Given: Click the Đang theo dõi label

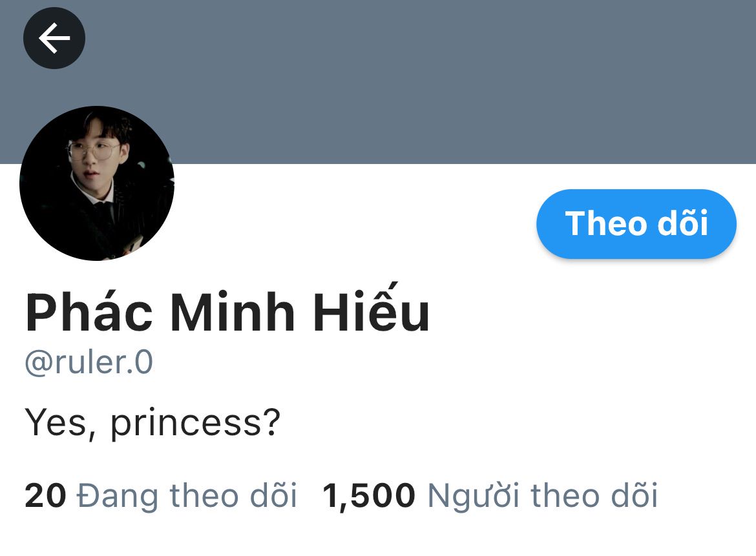Looking at the screenshot, I should [x=187, y=495].
